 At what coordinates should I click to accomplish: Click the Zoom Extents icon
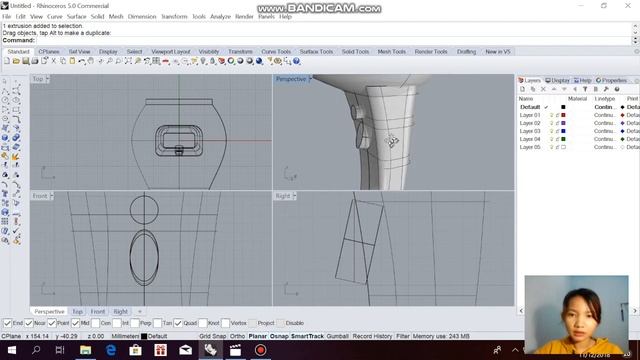click(x=128, y=61)
